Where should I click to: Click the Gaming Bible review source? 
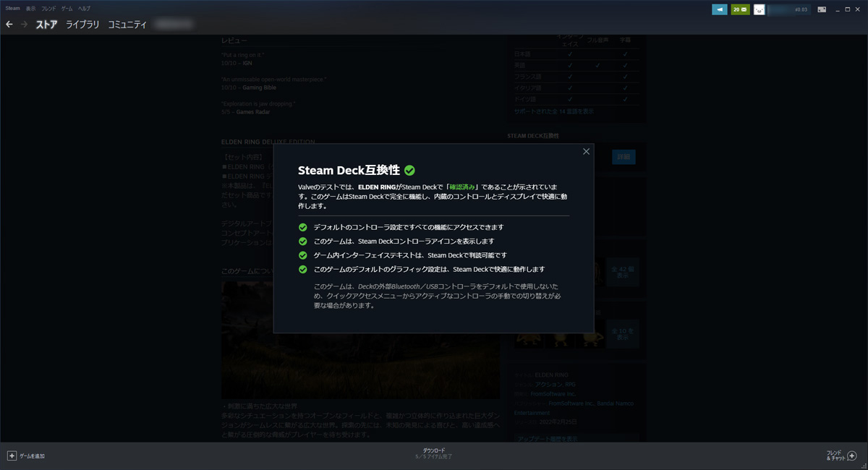click(x=260, y=87)
